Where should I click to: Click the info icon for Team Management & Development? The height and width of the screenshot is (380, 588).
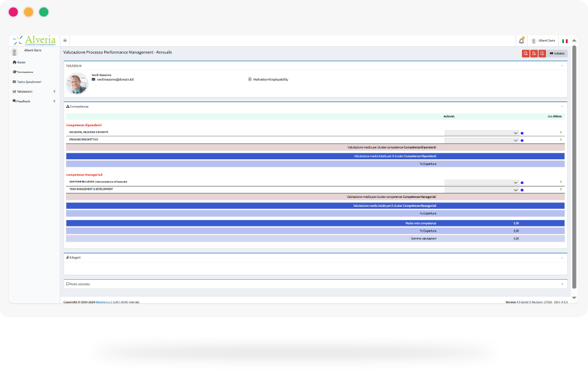(x=522, y=190)
